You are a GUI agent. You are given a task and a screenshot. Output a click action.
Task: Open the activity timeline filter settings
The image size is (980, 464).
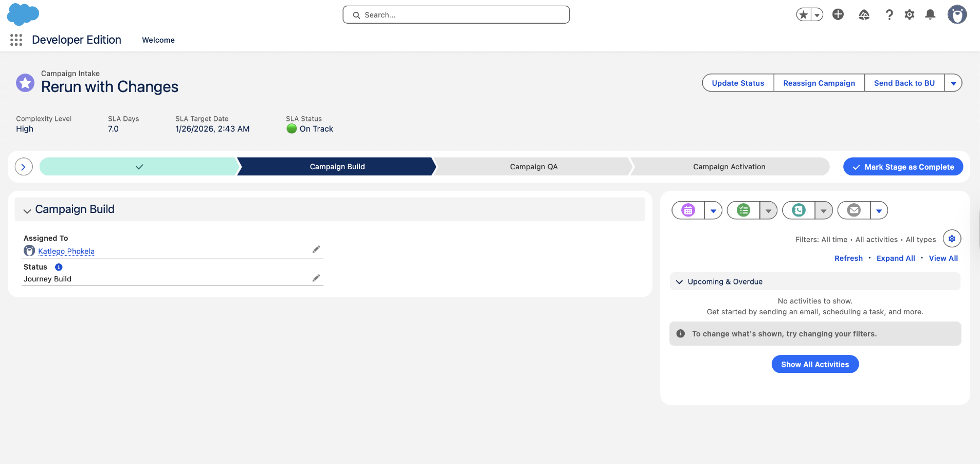point(952,239)
